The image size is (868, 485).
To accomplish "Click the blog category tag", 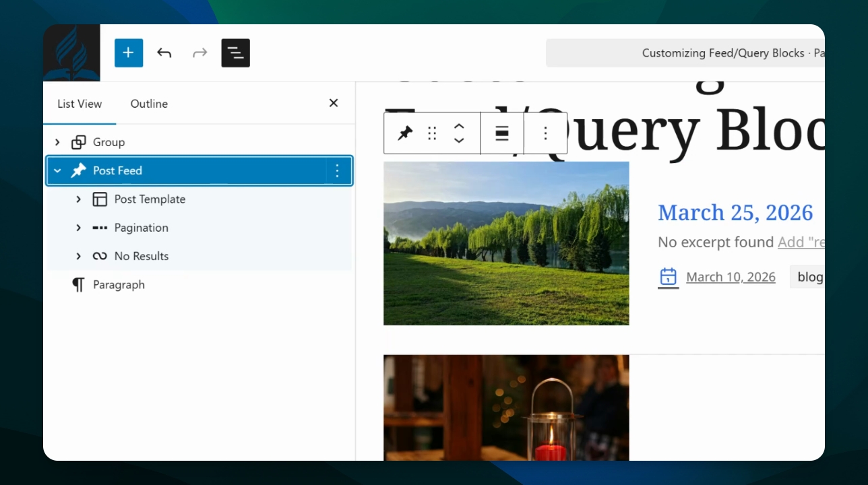I will 809,277.
